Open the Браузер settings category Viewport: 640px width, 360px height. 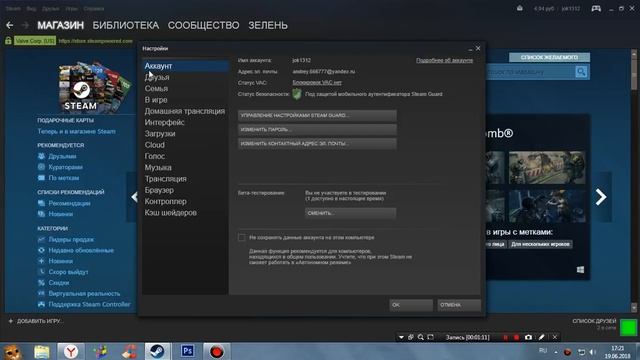[x=185, y=190]
